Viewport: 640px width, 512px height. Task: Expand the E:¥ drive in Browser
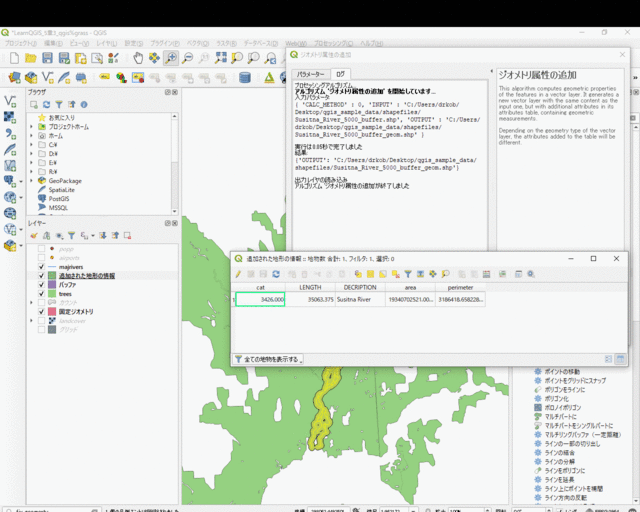tap(31, 163)
